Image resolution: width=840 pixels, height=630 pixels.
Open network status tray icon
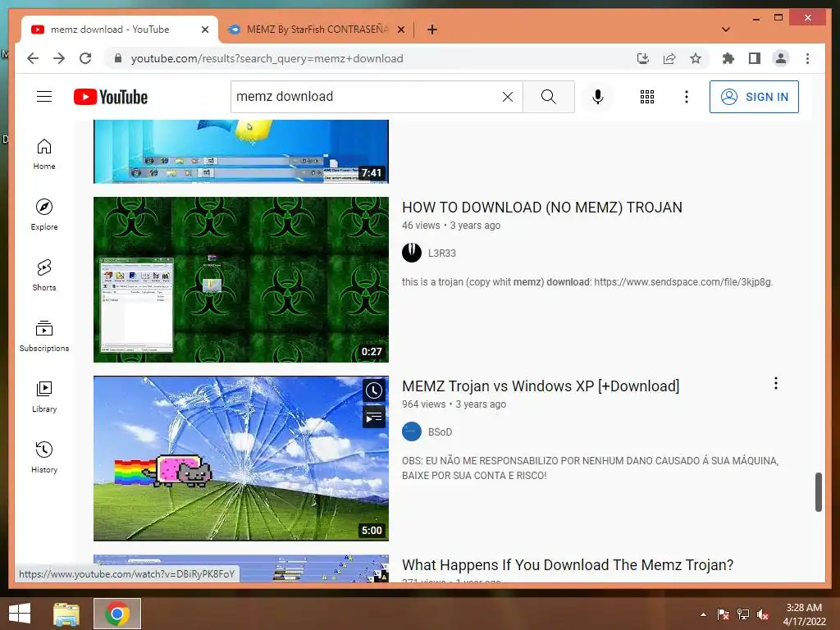[743, 614]
